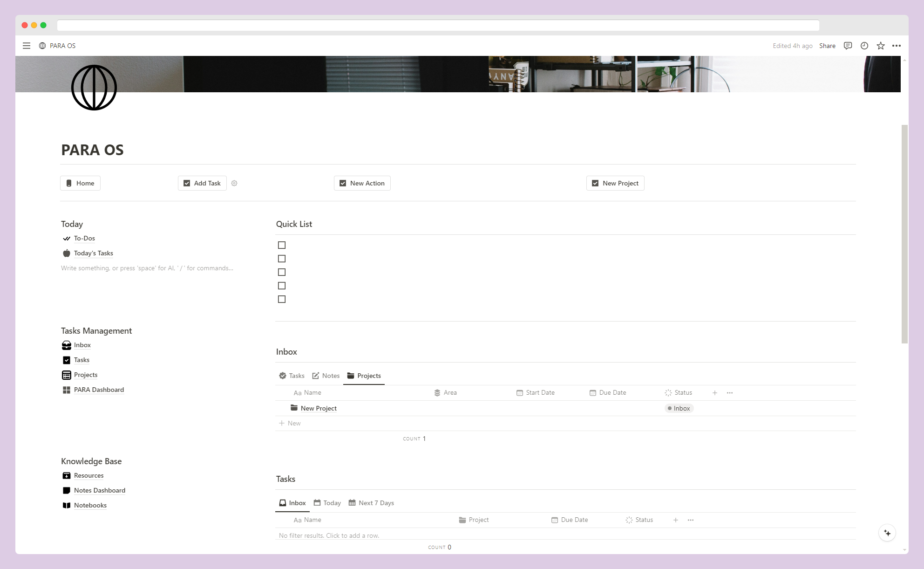Open Due Date column header in Tasks table
The height and width of the screenshot is (569, 924).
tap(570, 520)
